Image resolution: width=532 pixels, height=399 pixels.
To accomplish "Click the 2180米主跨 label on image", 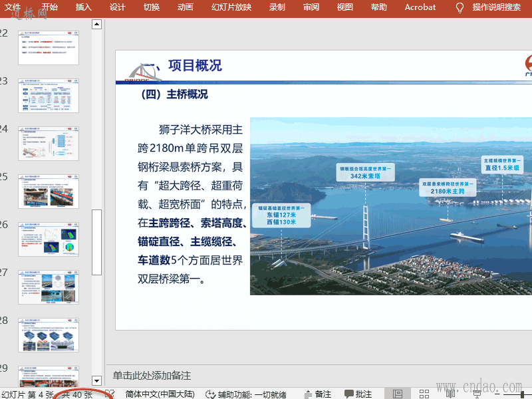I will (x=448, y=192).
